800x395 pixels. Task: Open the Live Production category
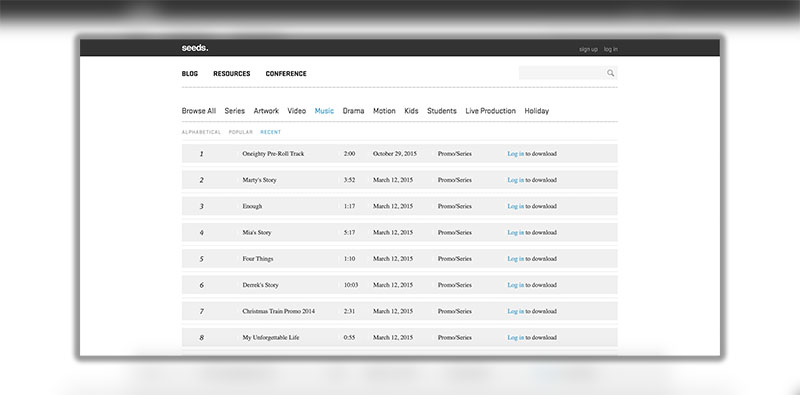(x=490, y=111)
